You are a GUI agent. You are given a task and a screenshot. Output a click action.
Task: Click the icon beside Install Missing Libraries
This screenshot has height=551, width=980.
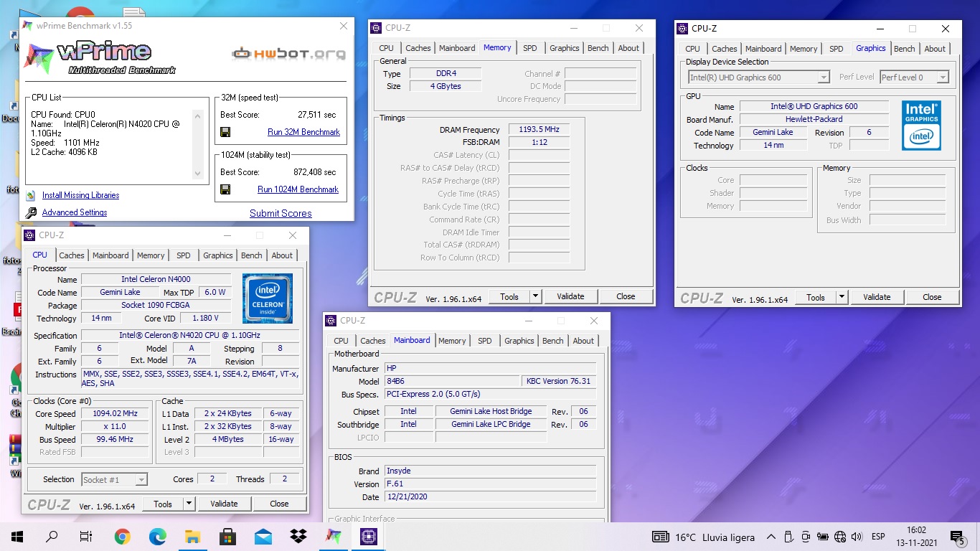30,195
